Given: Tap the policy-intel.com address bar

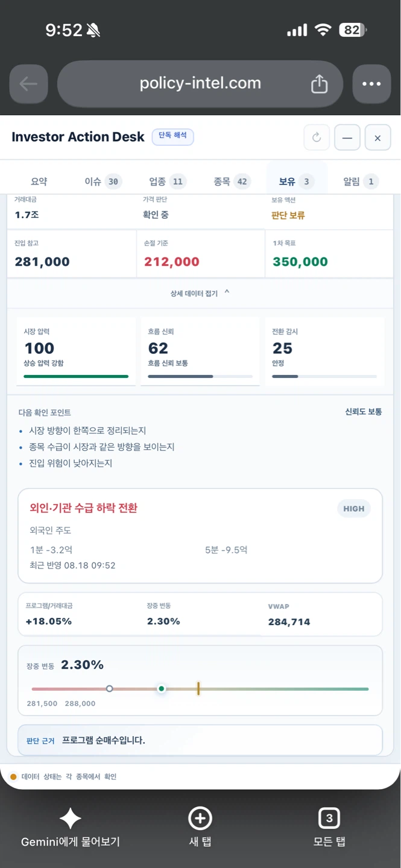Looking at the screenshot, I should click(200, 84).
